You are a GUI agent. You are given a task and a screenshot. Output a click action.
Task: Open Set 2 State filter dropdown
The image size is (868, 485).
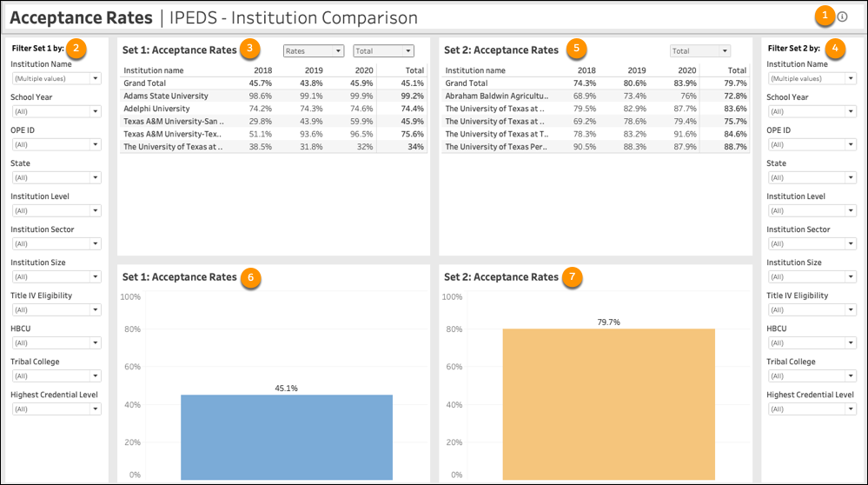(812, 177)
